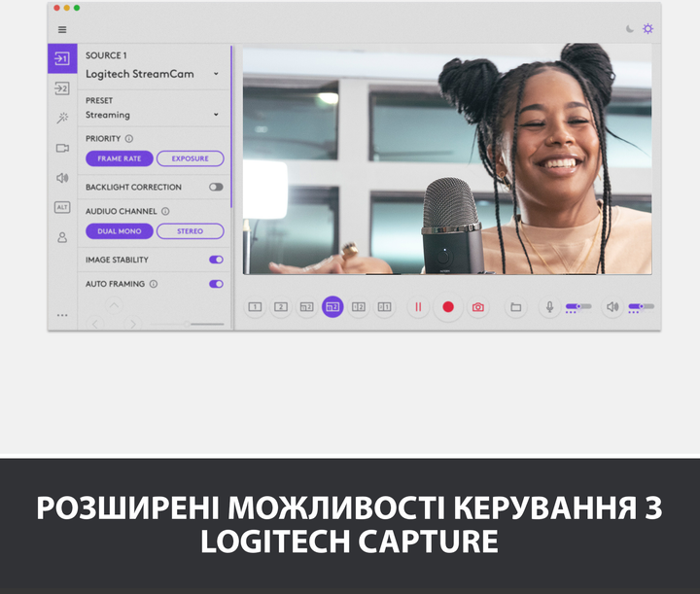This screenshot has width=700, height=594.
Task: Mute the microphone icon
Action: 550,306
